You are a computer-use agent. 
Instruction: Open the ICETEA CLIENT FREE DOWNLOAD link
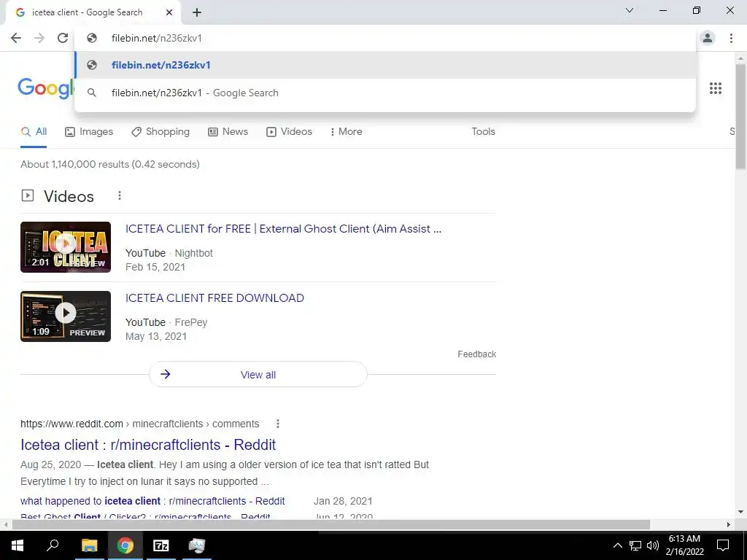click(215, 298)
